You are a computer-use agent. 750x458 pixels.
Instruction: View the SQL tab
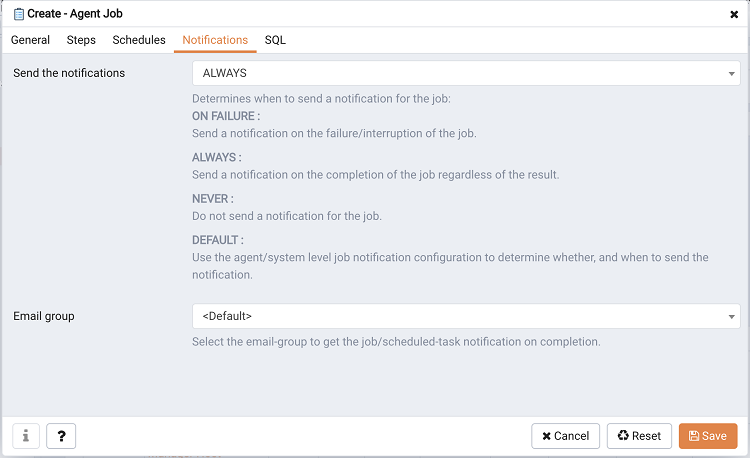pos(275,40)
